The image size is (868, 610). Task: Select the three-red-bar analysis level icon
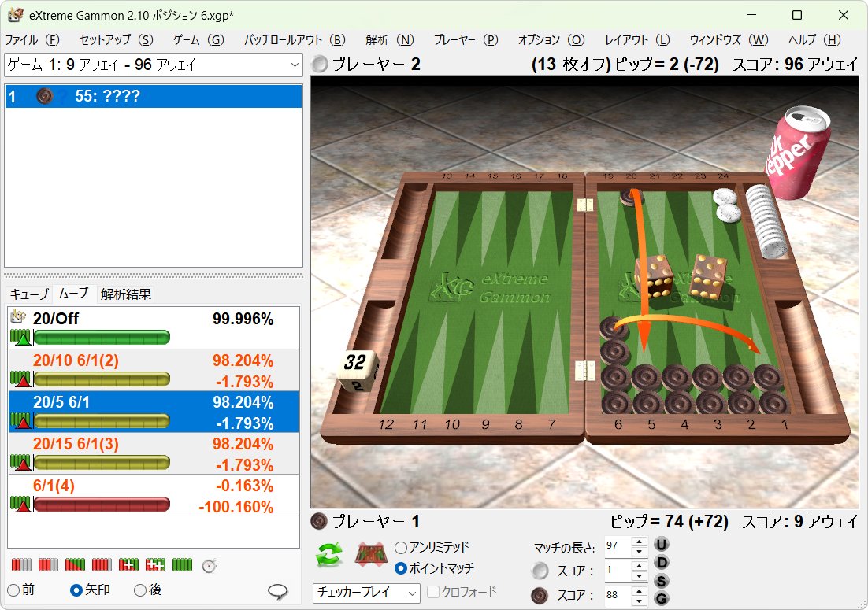point(48,565)
